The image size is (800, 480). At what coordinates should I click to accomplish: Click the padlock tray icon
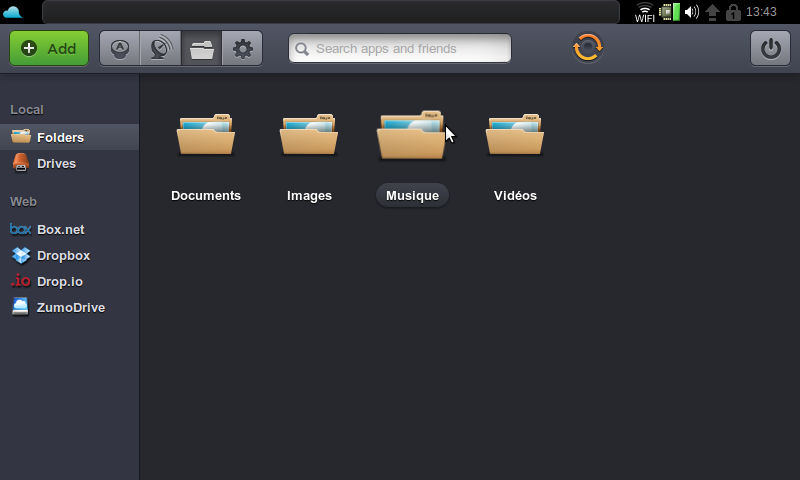tap(733, 12)
